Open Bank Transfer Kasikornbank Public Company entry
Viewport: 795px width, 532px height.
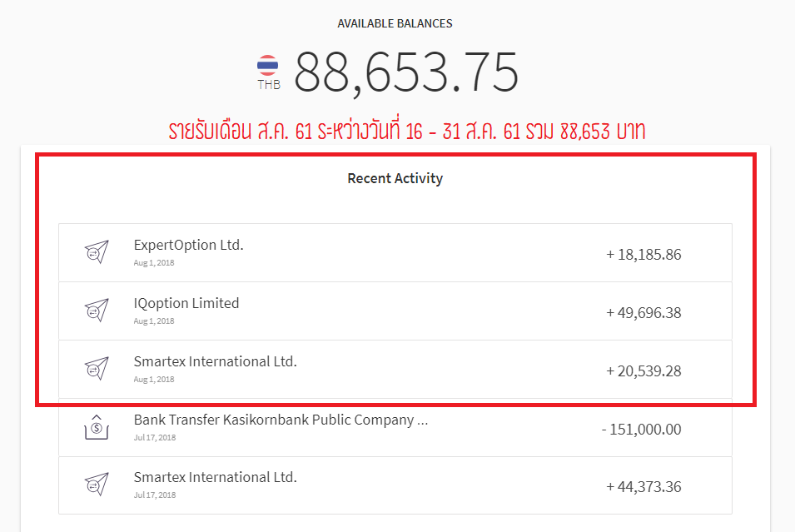(x=395, y=428)
